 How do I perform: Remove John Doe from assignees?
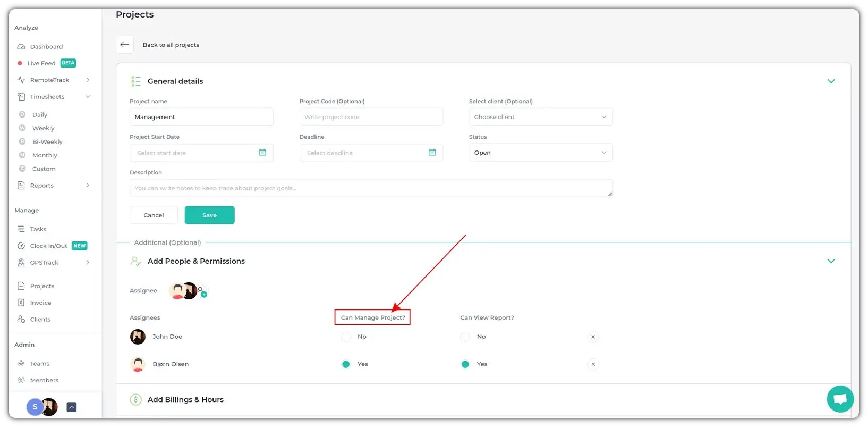593,337
